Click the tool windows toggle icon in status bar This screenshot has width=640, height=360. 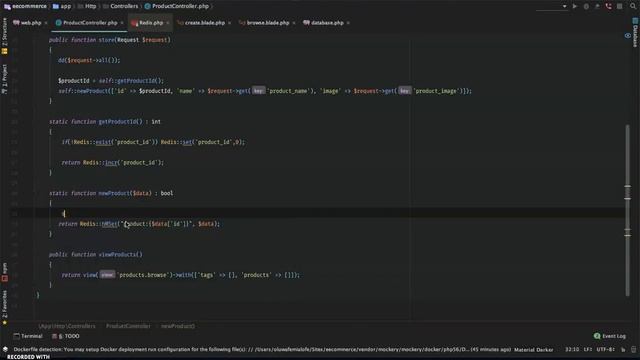pyautogui.click(x=5, y=349)
